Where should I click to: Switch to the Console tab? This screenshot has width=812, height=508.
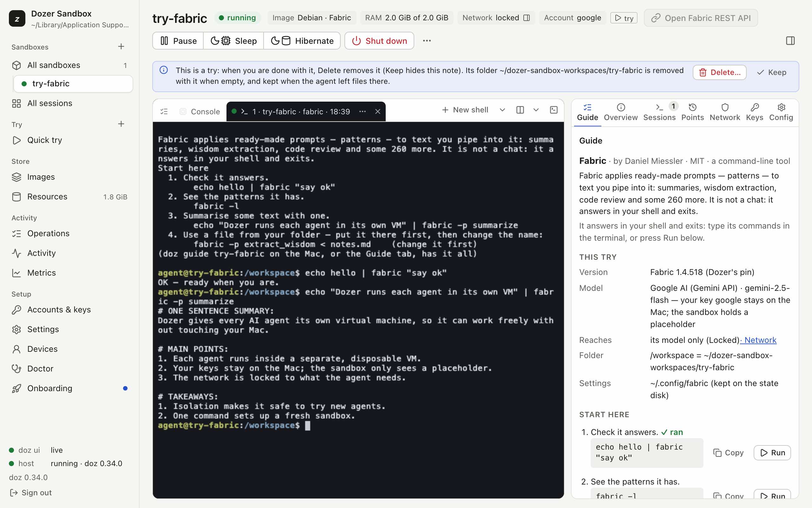click(x=200, y=111)
